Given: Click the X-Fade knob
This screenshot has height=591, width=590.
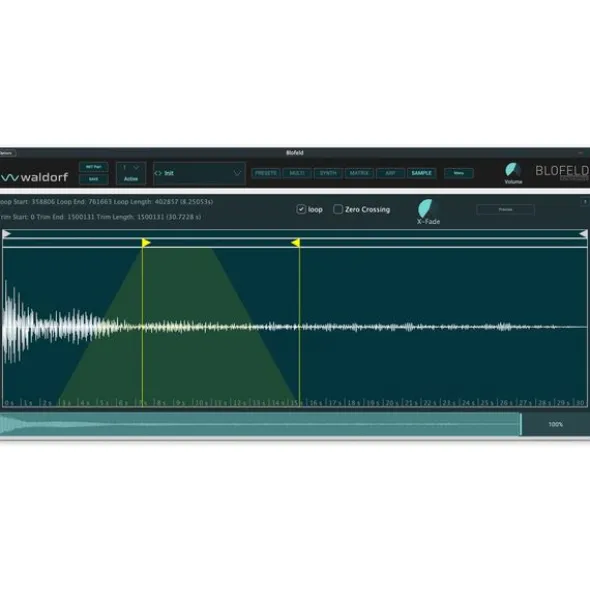Looking at the screenshot, I should [x=428, y=208].
